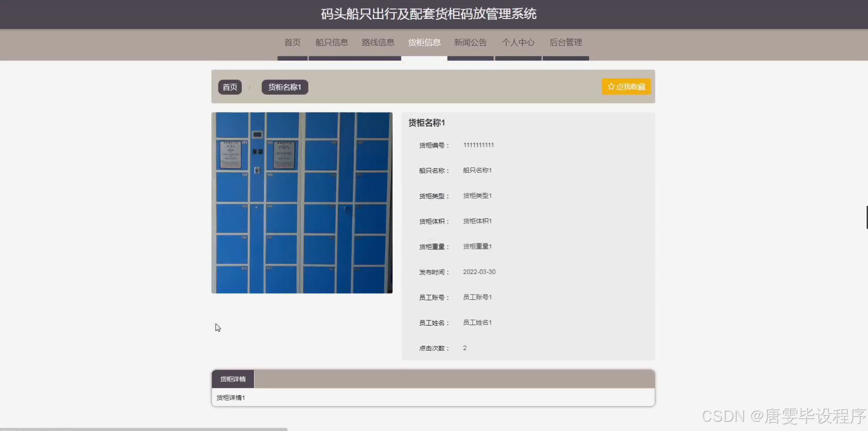Click the 员工姓名1 value
The width and height of the screenshot is (868, 431).
tap(477, 322)
